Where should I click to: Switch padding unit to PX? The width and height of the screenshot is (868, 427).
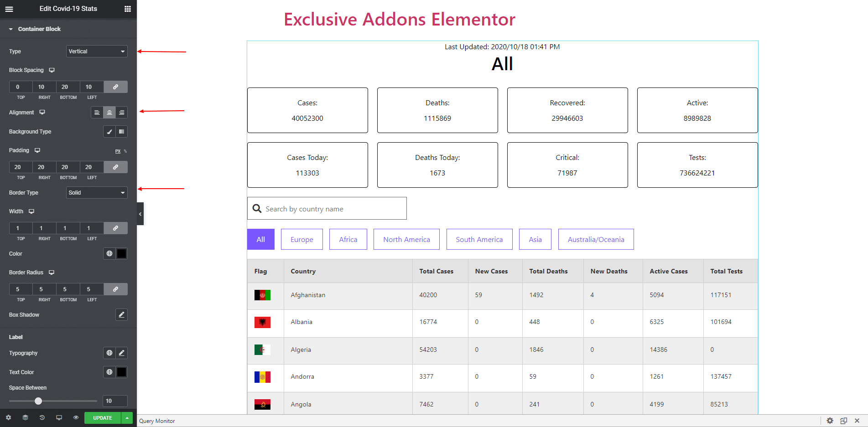(x=118, y=151)
